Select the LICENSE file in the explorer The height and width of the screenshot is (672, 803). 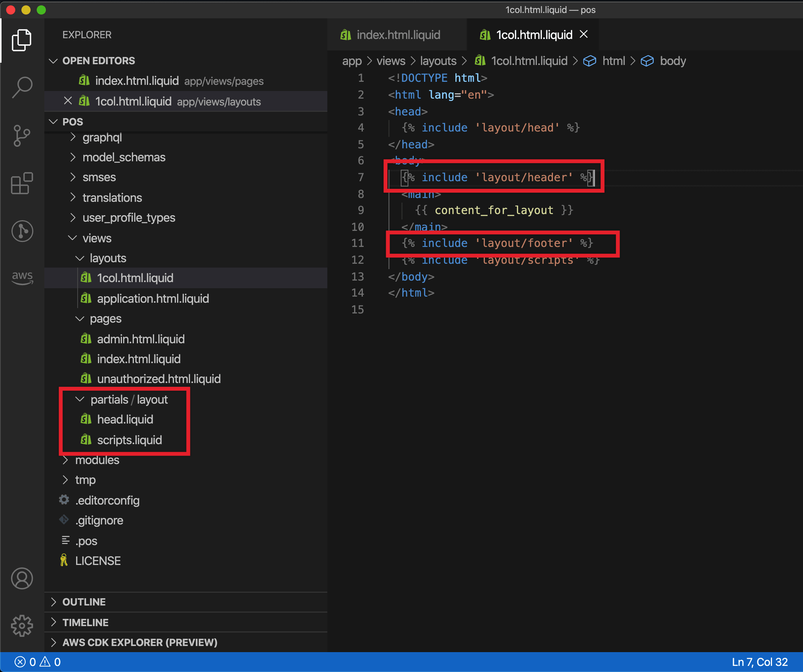pyautogui.click(x=98, y=560)
